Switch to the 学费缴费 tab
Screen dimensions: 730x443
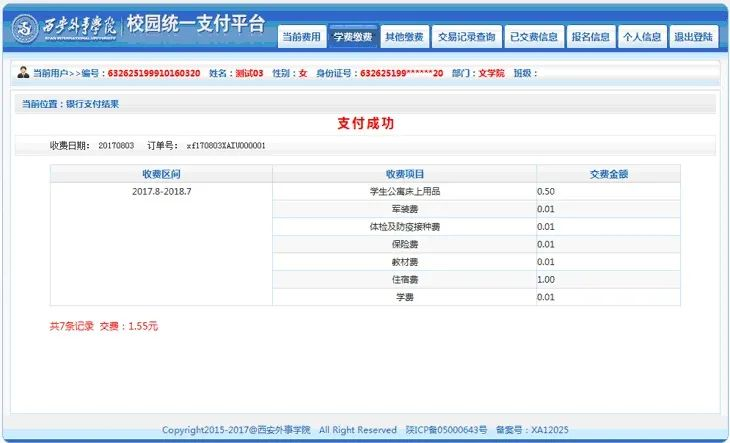coord(352,37)
